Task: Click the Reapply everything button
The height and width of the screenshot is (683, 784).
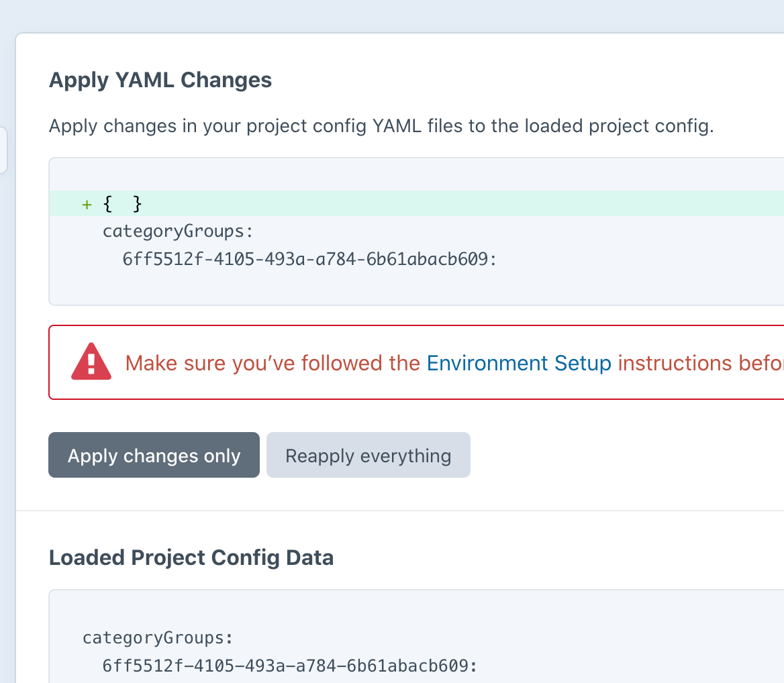Action: tap(368, 455)
